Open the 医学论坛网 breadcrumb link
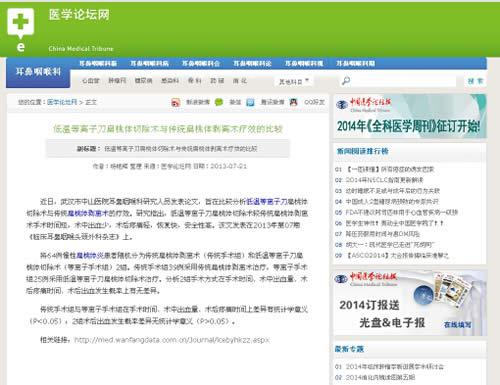The image size is (500, 385). click(62, 102)
